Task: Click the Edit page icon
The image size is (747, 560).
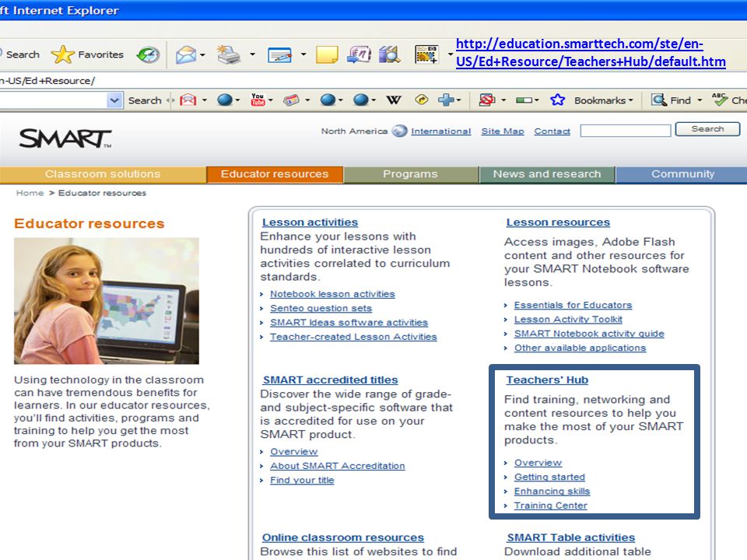Action: [279, 55]
